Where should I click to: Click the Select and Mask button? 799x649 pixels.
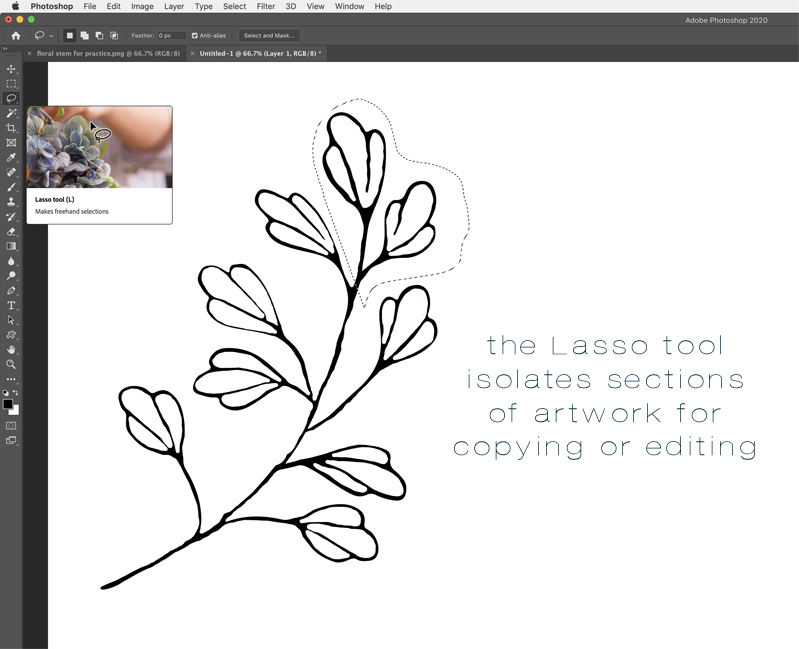click(x=269, y=36)
